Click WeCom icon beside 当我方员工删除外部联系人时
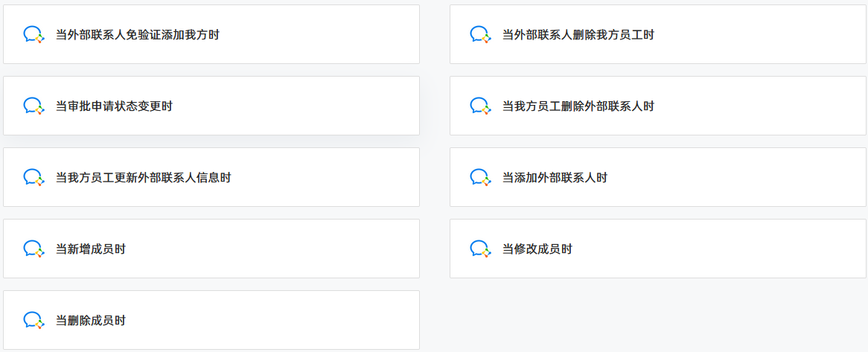 point(480,106)
